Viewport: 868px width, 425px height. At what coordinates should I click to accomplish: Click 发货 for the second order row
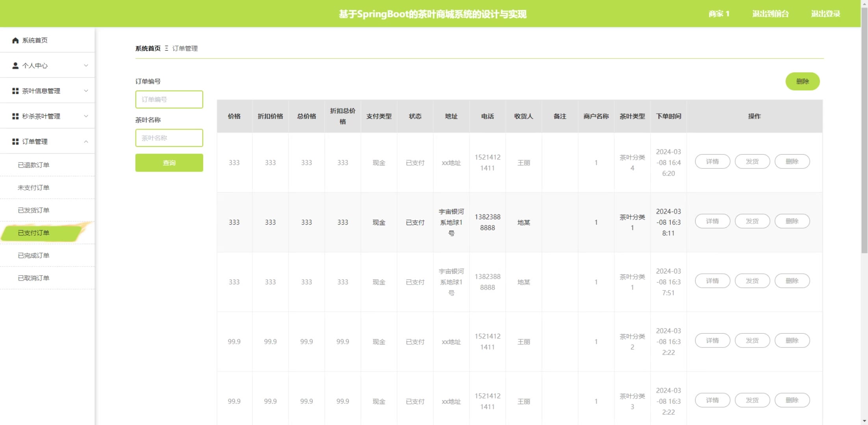[752, 222]
